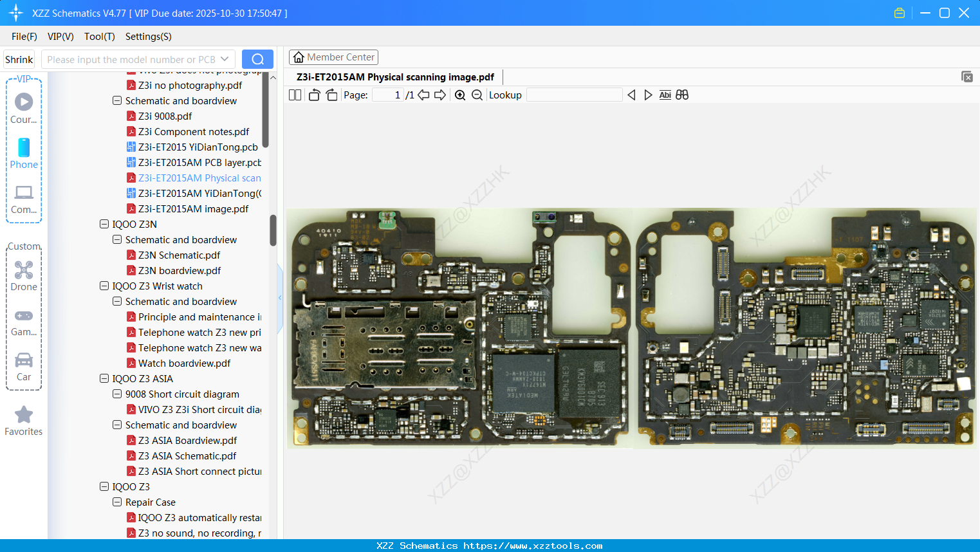Go to the previous page arrow
Viewport: 980px width, 552px height.
tap(423, 95)
